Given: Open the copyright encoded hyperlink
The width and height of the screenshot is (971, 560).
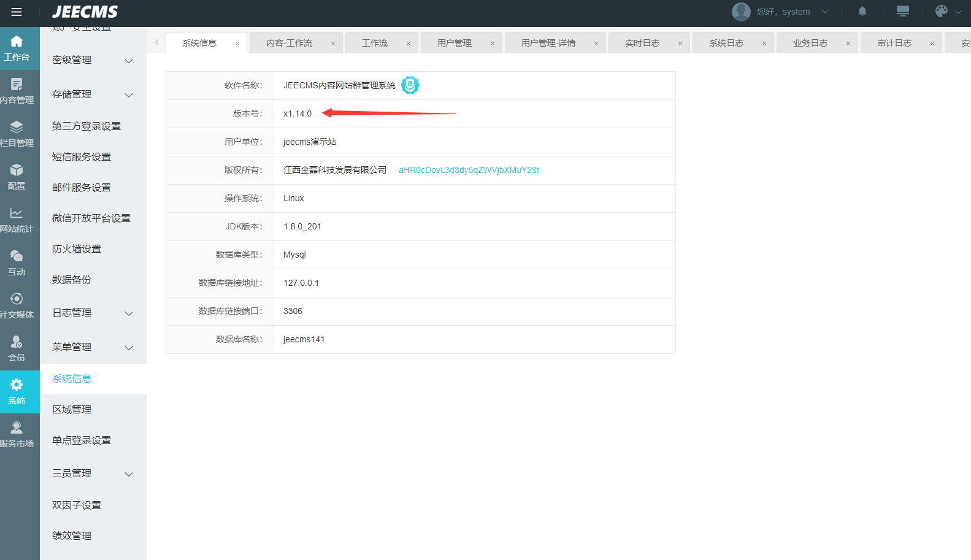Looking at the screenshot, I should click(469, 170).
